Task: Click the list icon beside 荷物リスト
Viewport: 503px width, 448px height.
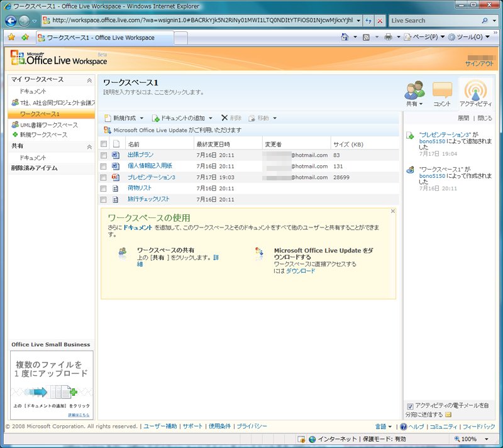Action: 116,188
